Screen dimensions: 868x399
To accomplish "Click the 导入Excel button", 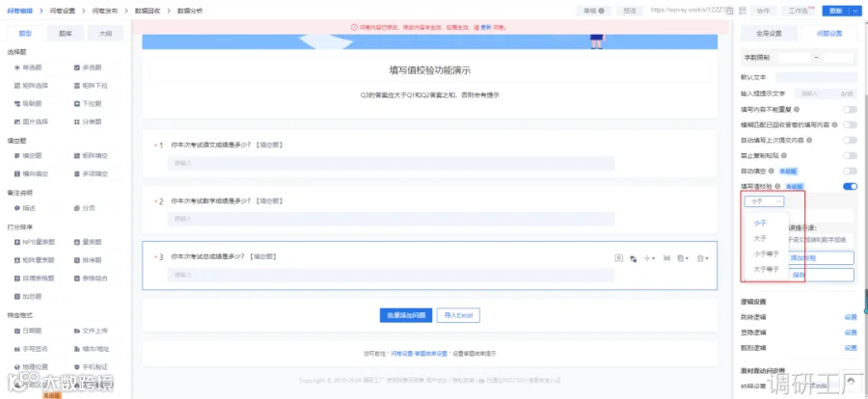I will point(458,315).
